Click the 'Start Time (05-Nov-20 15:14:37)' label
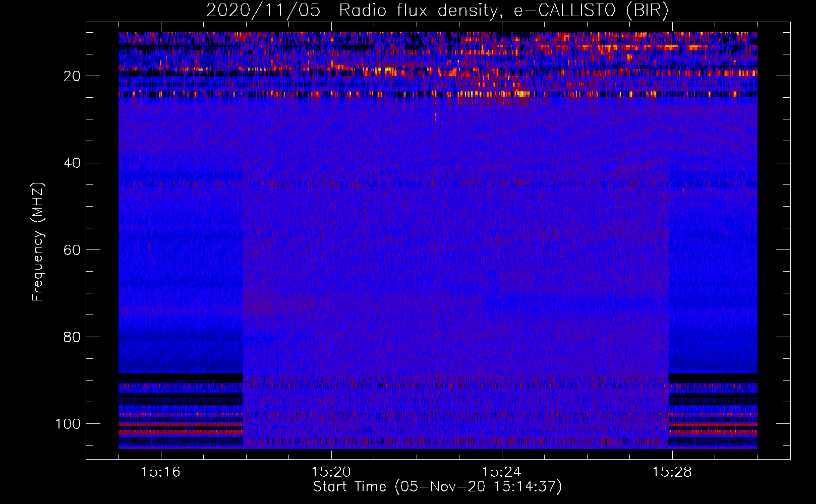Image resolution: width=816 pixels, height=504 pixels. coord(437,487)
